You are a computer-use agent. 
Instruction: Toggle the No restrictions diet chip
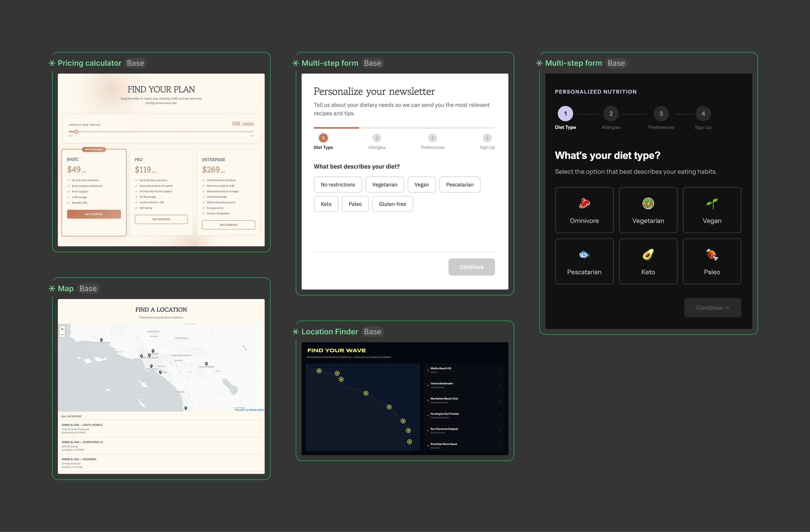click(338, 185)
